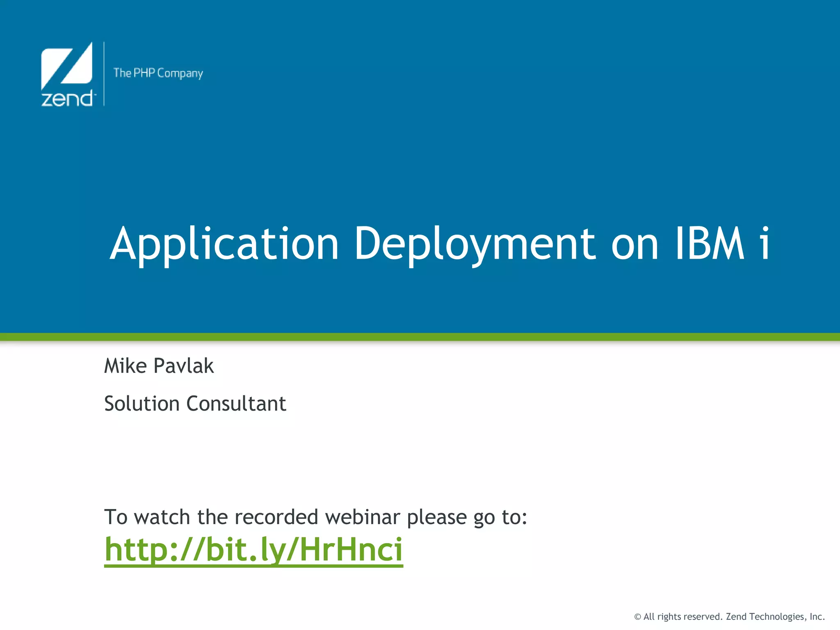Click the 'To watch the recorded webinar' line
Image resolution: width=840 pixels, height=630 pixels.
315,517
